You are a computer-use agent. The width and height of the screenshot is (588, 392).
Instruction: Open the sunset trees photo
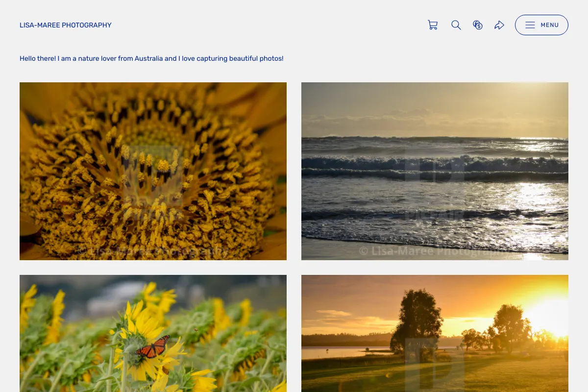click(435, 333)
